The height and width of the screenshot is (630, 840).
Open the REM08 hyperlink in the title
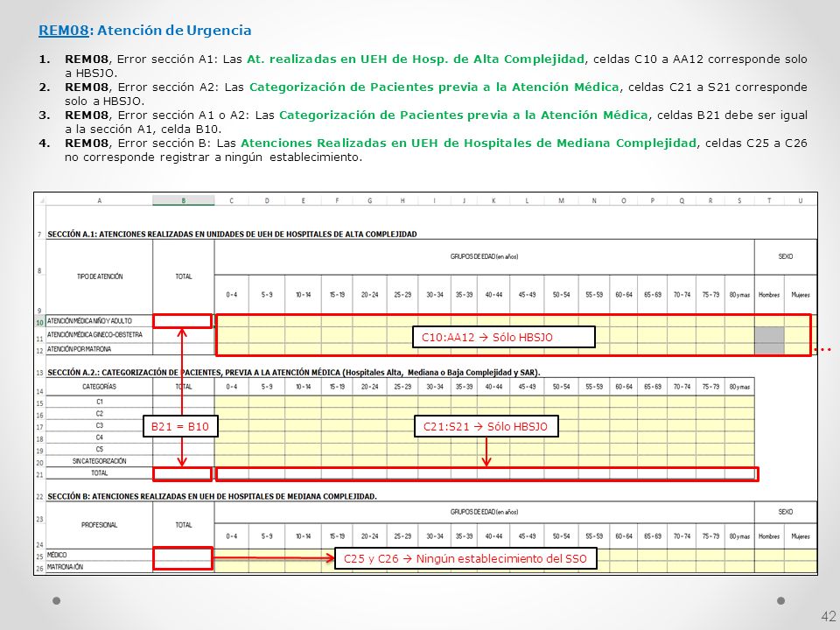coord(63,30)
